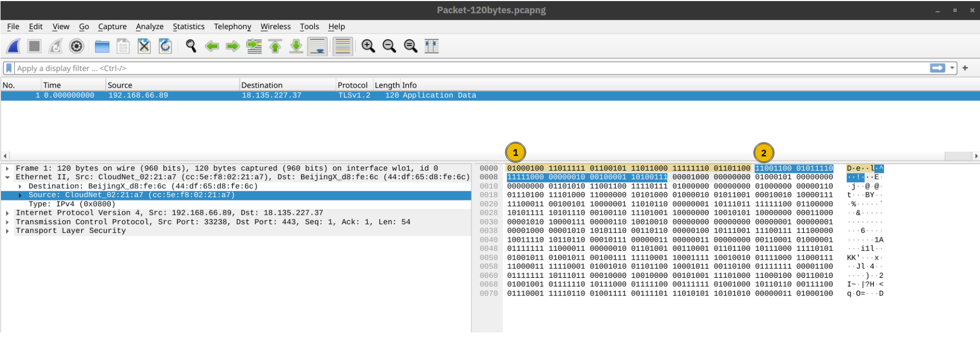This screenshot has width=980, height=350.
Task: Open the Help menu
Action: tap(337, 27)
